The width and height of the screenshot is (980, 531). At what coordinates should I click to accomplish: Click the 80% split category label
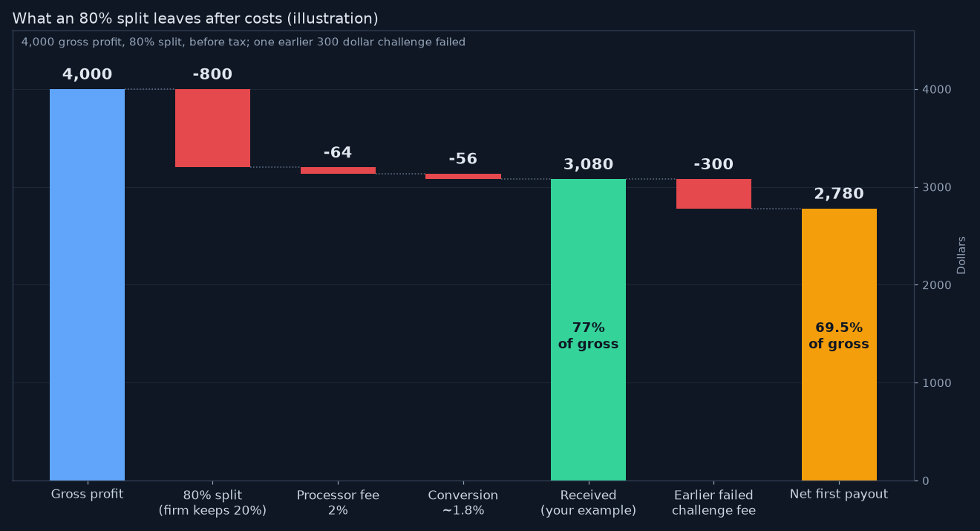pos(212,503)
